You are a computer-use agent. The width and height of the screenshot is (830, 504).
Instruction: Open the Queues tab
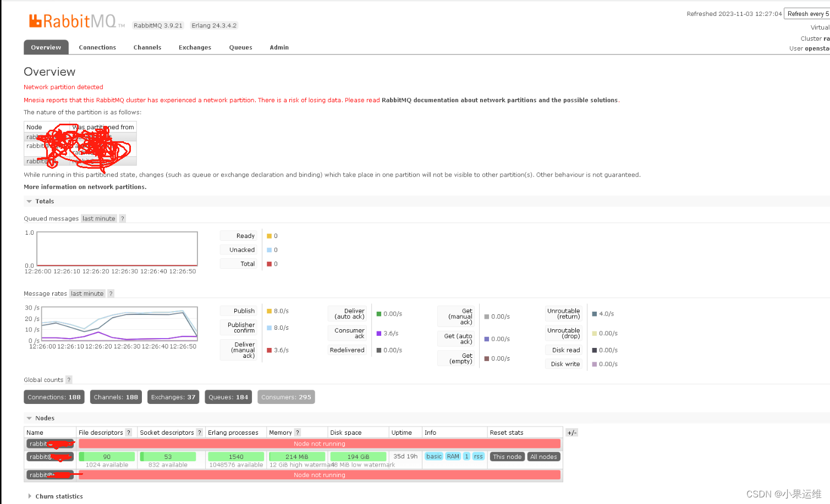tap(241, 47)
